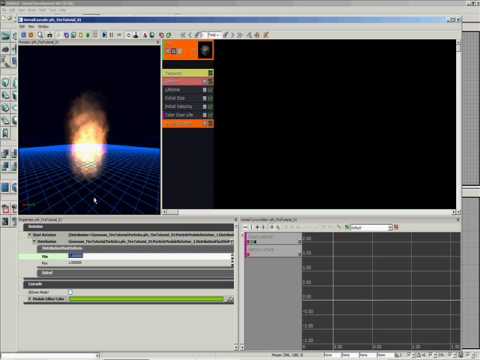
Task: Close the curve editor panel
Action: point(458,220)
